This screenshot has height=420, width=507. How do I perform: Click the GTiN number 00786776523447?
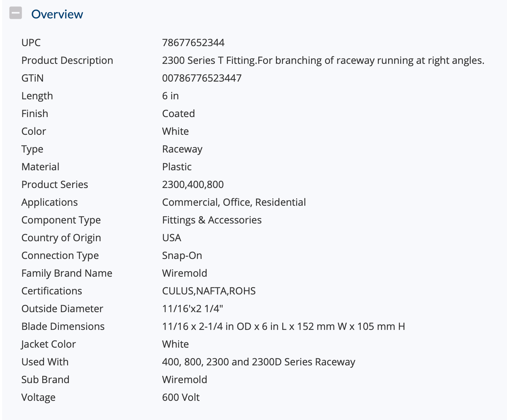[202, 78]
